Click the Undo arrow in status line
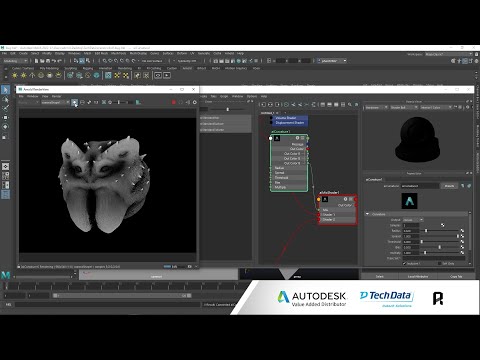This screenshot has width=480, height=360. (x=54, y=61)
